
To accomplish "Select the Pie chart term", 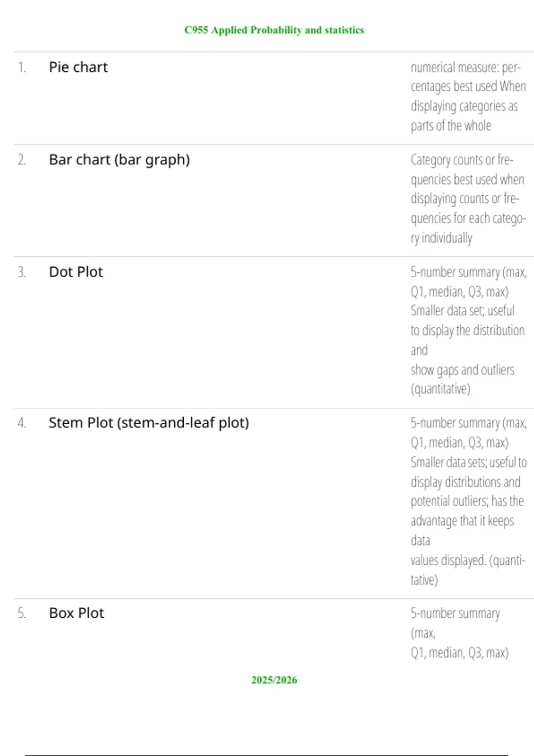I will tap(78, 67).
